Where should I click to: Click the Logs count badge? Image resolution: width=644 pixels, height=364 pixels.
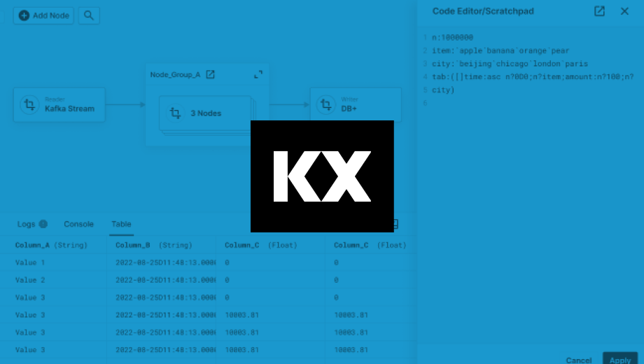pyautogui.click(x=43, y=224)
